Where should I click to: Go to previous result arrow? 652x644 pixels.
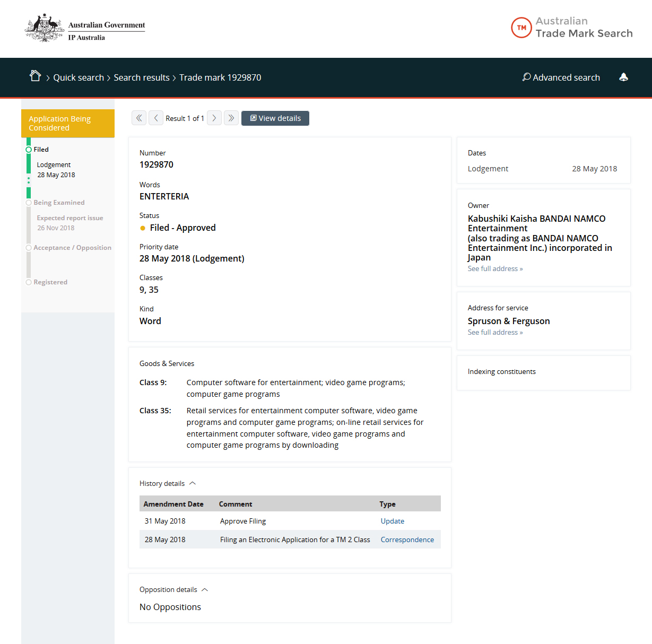[x=156, y=118]
